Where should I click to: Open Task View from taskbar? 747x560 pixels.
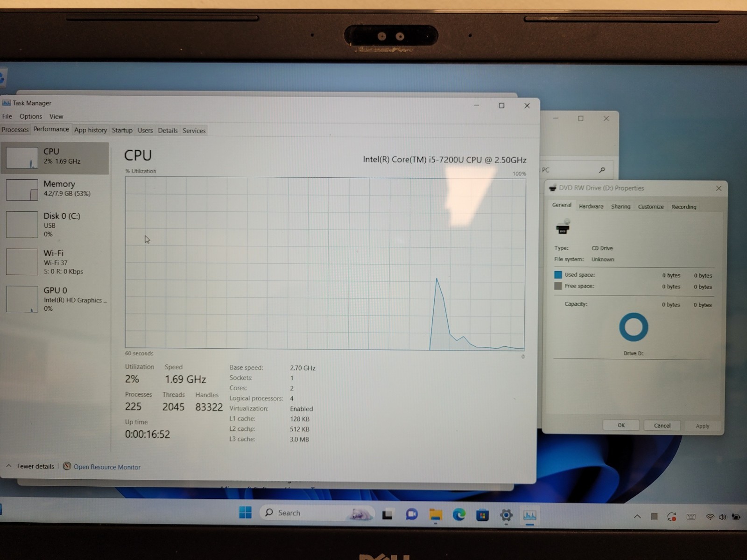click(x=387, y=515)
